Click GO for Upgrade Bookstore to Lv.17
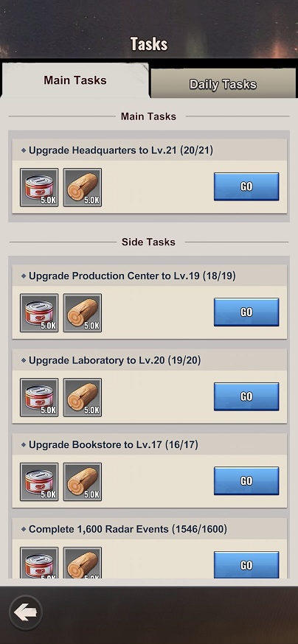The width and height of the screenshot is (298, 644). point(246,481)
